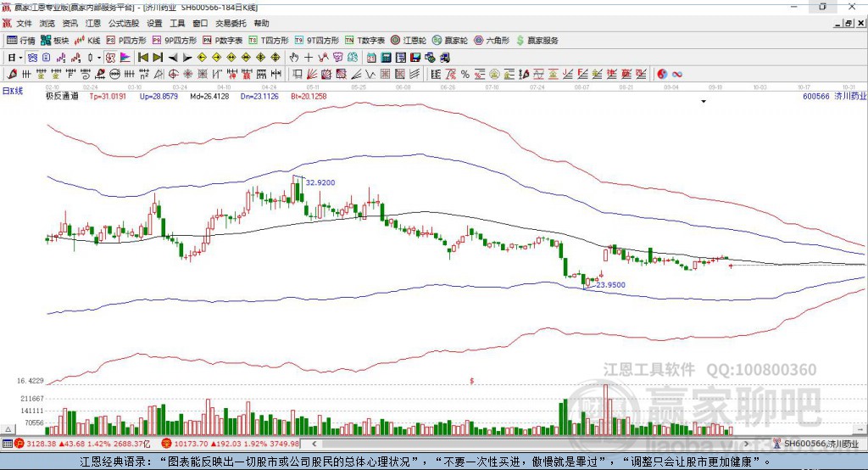Open the 行情 quotes view
Image resolution: width=868 pixels, height=470 pixels.
pos(20,41)
